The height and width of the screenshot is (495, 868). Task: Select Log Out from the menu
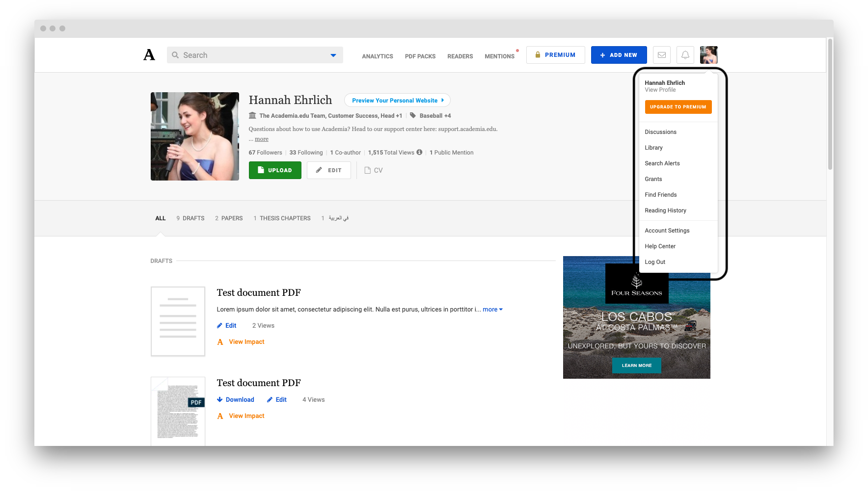tap(655, 262)
